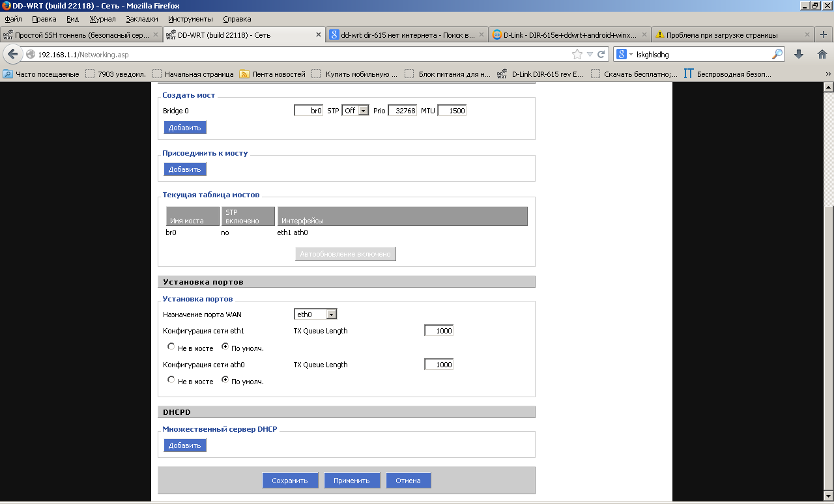Viewport: 834px width, 504px height.
Task: Click the scrollbar up arrow
Action: point(828,87)
